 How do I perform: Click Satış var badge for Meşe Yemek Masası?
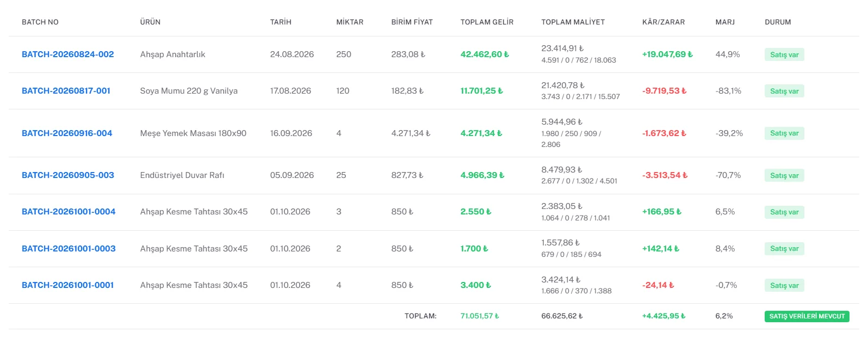[784, 133]
